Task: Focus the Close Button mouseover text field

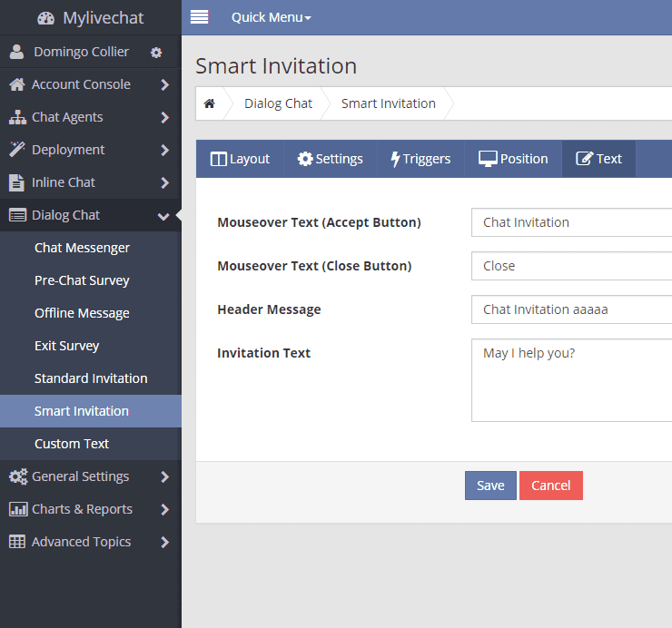Action: 572,266
